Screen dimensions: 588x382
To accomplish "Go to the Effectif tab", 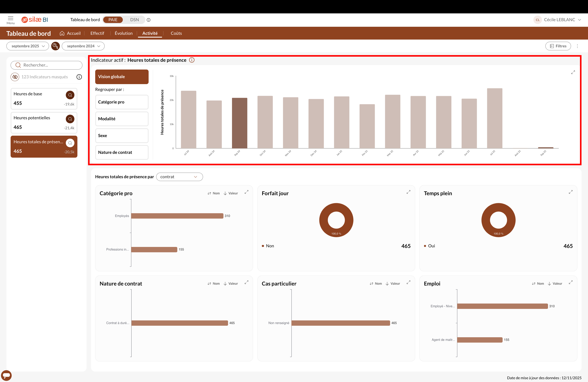I will tap(97, 33).
